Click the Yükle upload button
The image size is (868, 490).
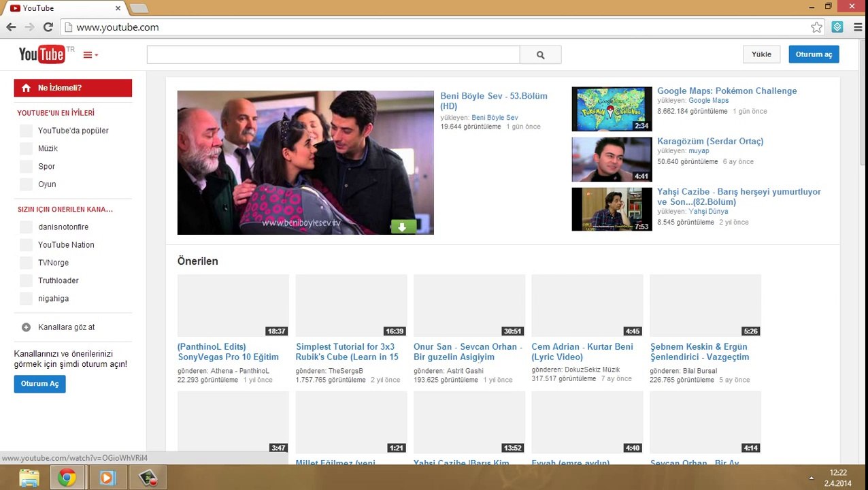761,54
